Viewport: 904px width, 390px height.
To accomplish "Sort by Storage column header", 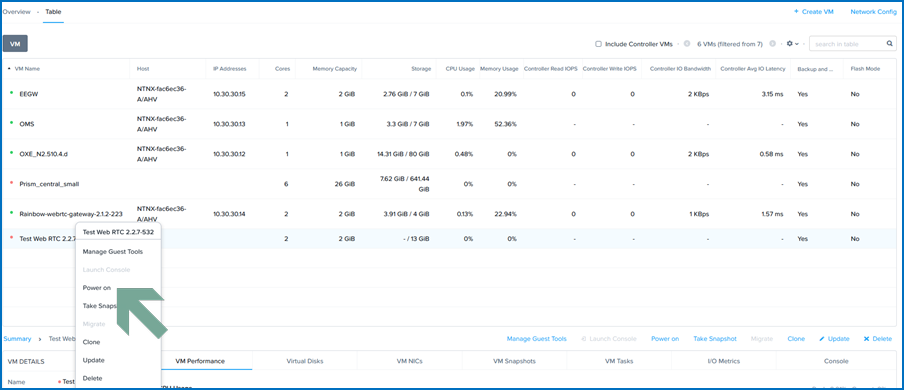I will (x=421, y=69).
